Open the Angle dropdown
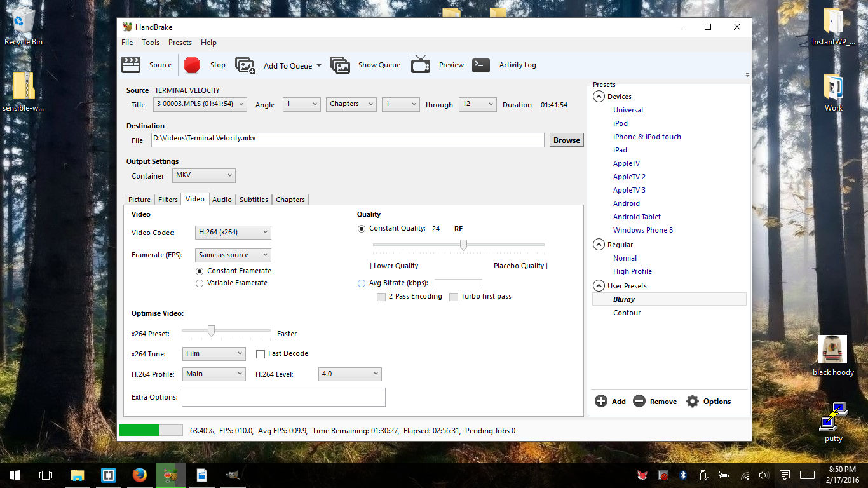 (302, 104)
